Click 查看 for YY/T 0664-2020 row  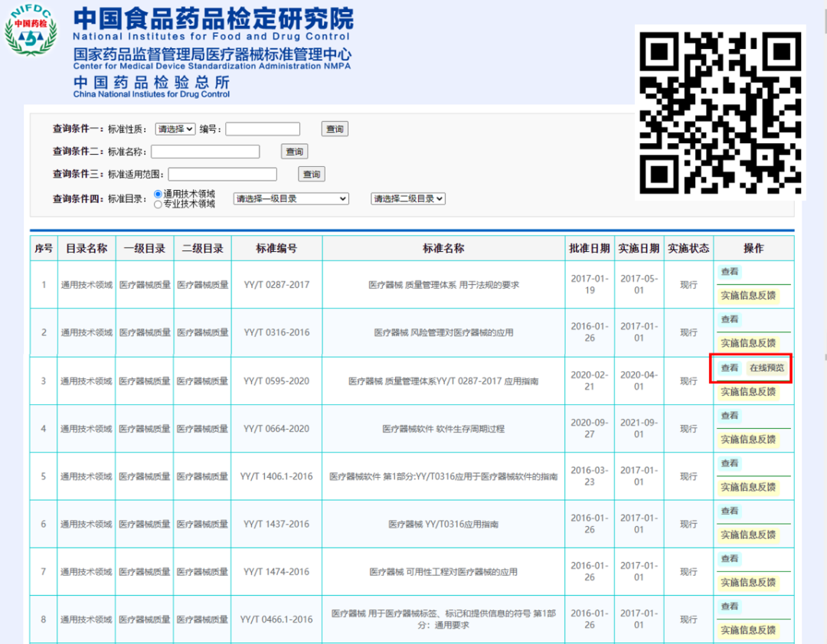pos(730,416)
